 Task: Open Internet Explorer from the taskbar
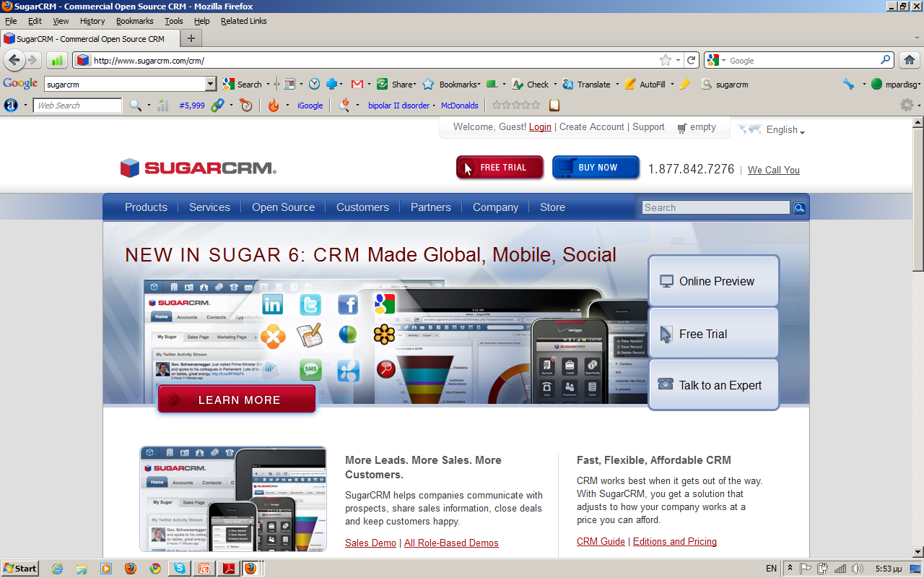(x=58, y=569)
